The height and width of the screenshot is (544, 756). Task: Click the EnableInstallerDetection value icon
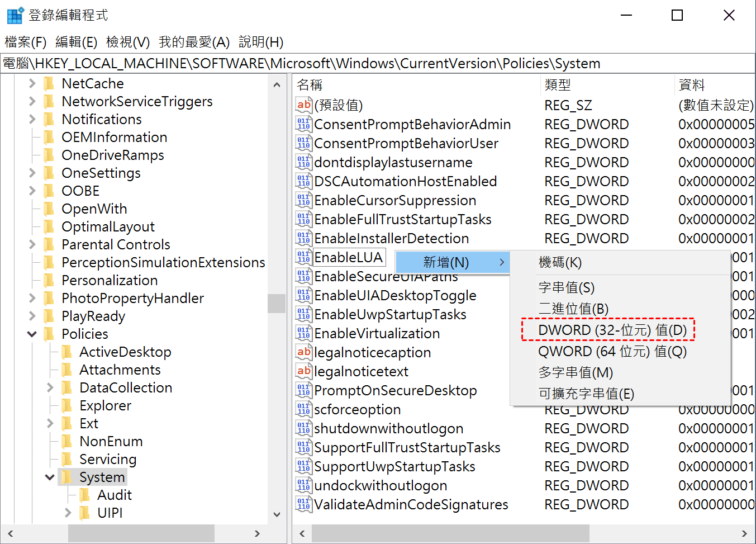303,238
